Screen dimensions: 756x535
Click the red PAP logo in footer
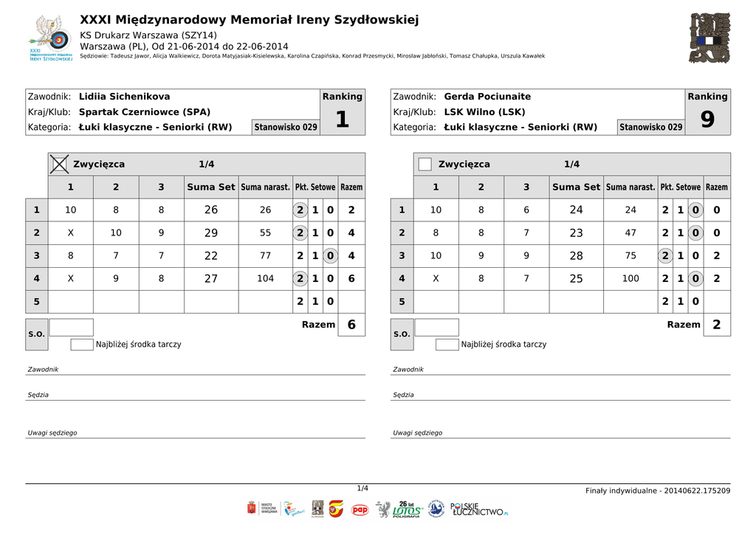pos(360,509)
